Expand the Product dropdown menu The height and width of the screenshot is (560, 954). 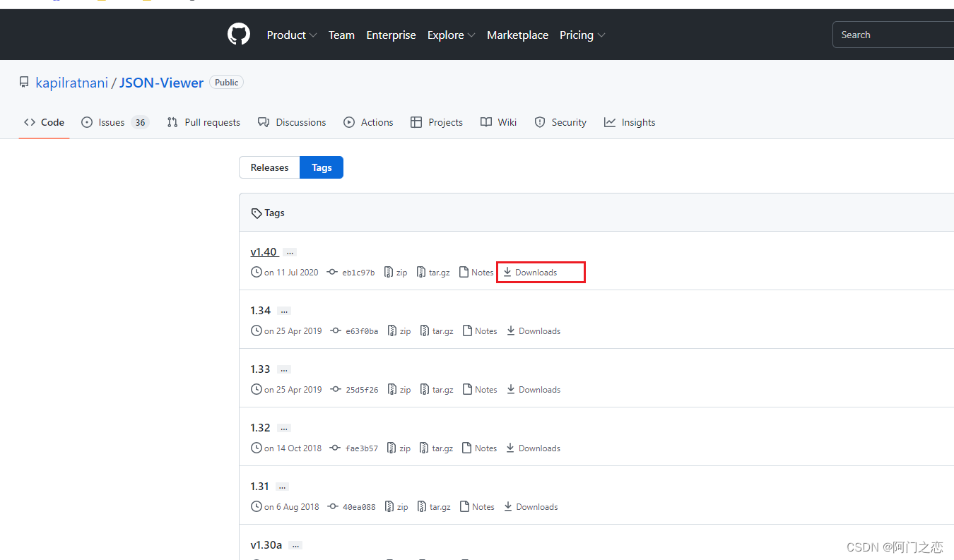click(292, 35)
